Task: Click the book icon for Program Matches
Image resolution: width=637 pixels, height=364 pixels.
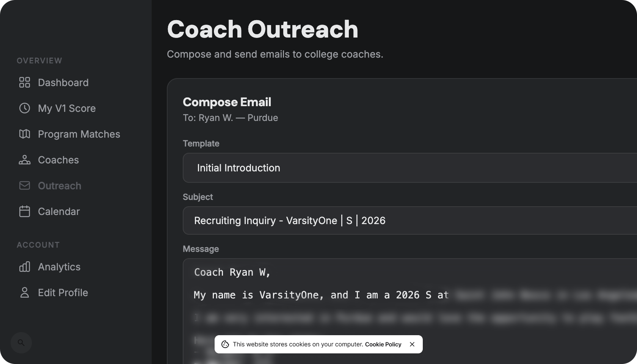Action: click(25, 134)
